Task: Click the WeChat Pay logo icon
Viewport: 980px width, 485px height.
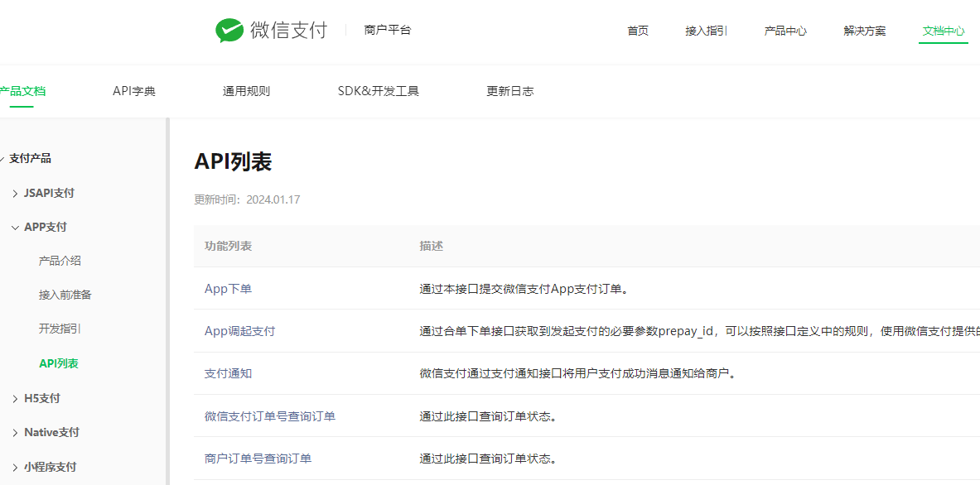Action: [x=229, y=30]
